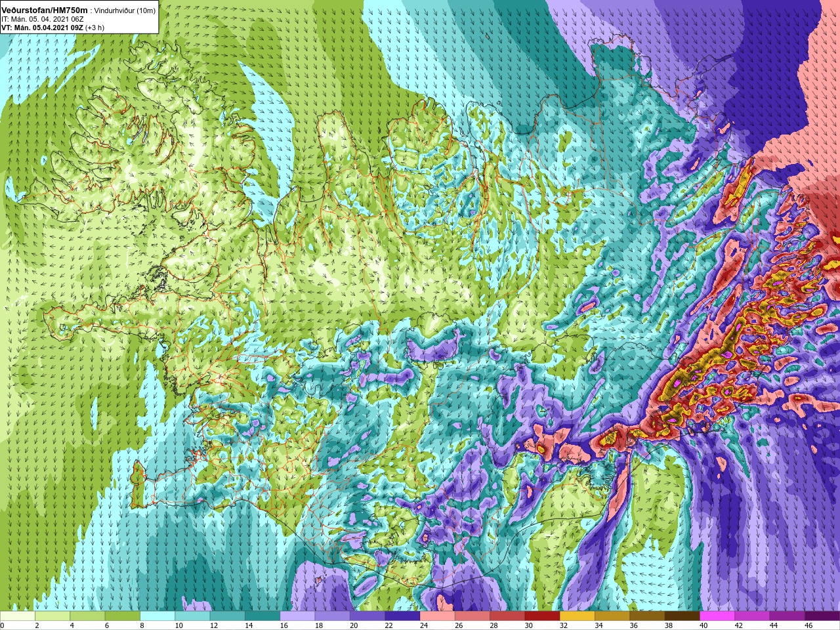Pick the 24–26 light pink legend swatch

pos(437,616)
